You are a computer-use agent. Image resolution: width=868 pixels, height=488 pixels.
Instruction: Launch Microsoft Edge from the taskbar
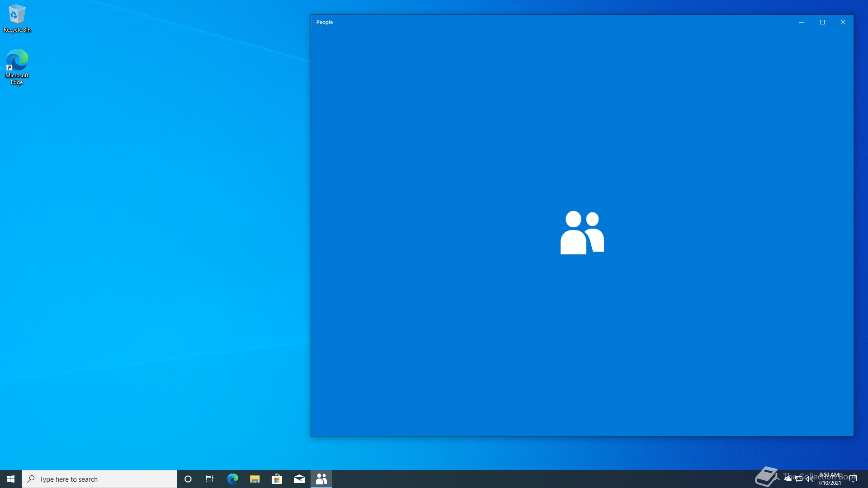click(232, 479)
